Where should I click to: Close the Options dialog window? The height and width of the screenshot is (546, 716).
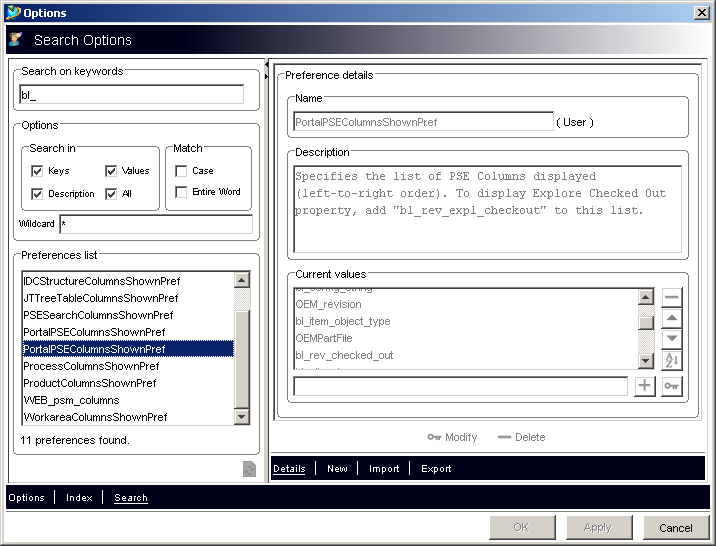point(701,13)
